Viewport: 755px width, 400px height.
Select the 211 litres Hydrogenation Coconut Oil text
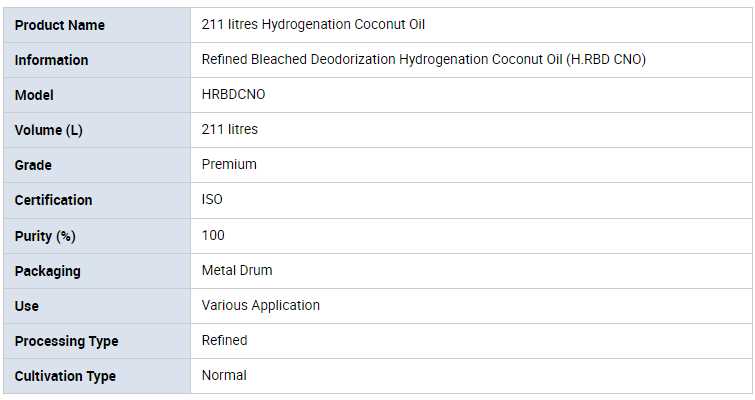pos(313,24)
